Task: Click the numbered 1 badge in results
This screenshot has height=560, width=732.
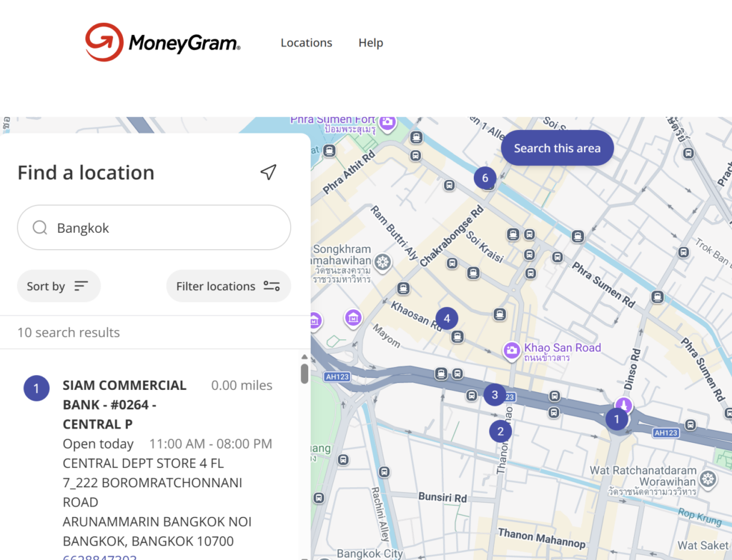Action: click(36, 389)
